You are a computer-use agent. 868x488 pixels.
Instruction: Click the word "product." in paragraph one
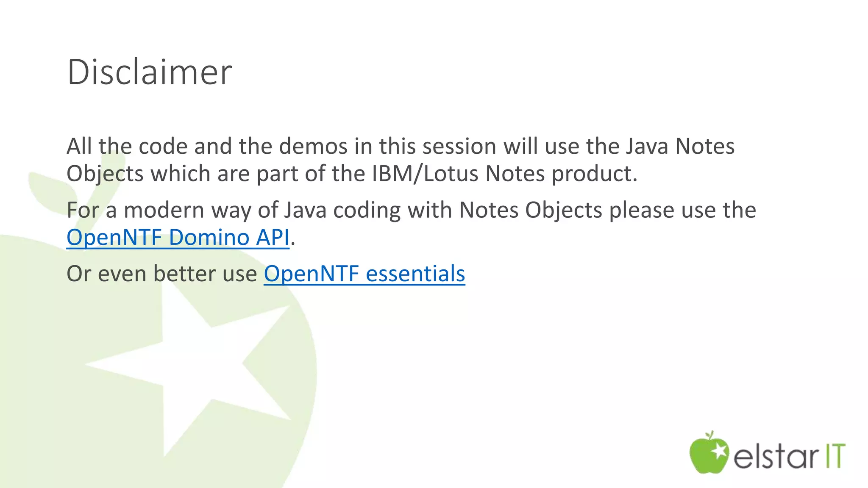(594, 174)
